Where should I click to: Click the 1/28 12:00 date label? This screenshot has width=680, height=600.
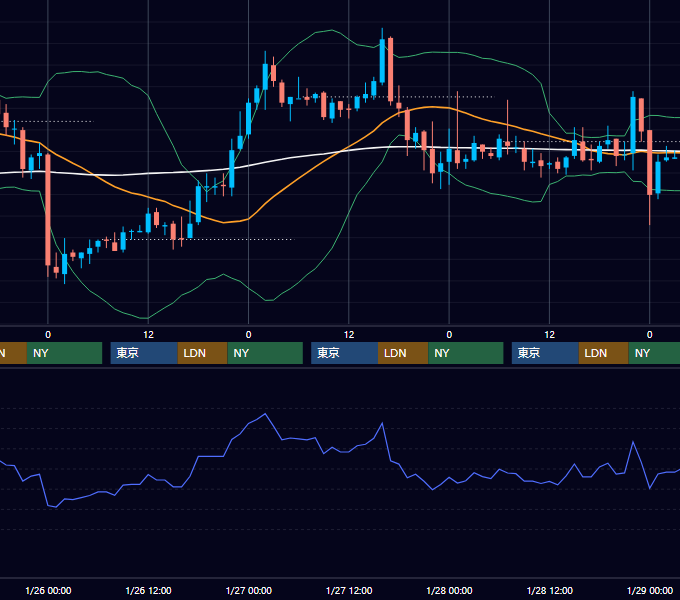(x=549, y=590)
